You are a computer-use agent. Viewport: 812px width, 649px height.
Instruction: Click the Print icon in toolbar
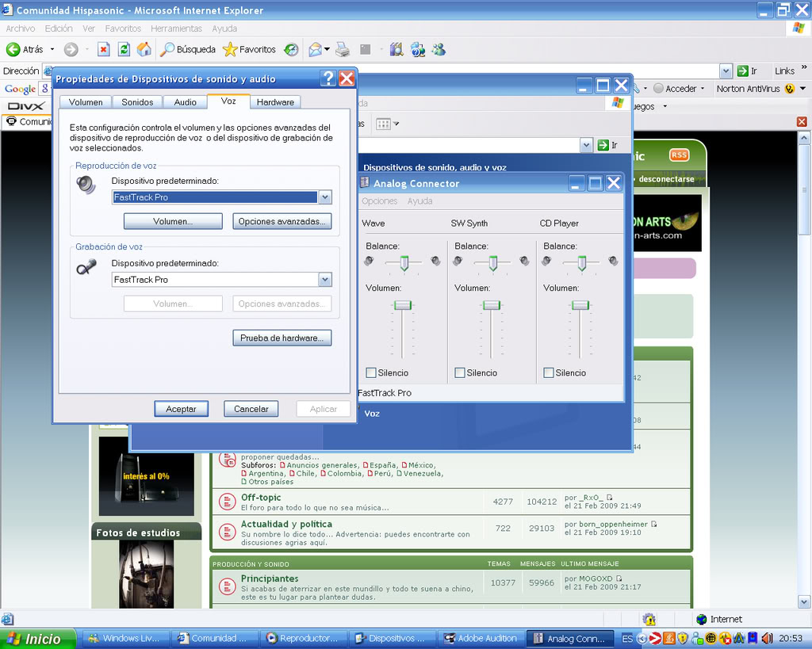tap(343, 49)
